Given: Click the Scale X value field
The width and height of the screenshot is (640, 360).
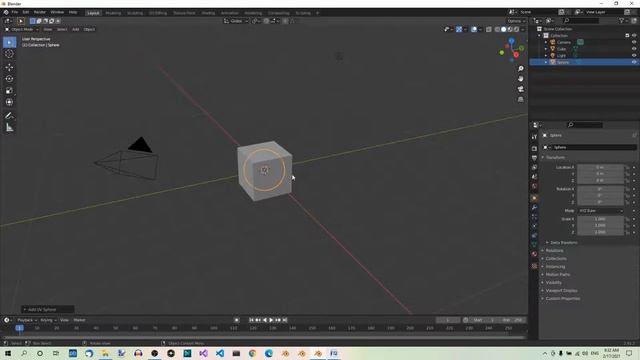Looking at the screenshot, I should (600, 219).
